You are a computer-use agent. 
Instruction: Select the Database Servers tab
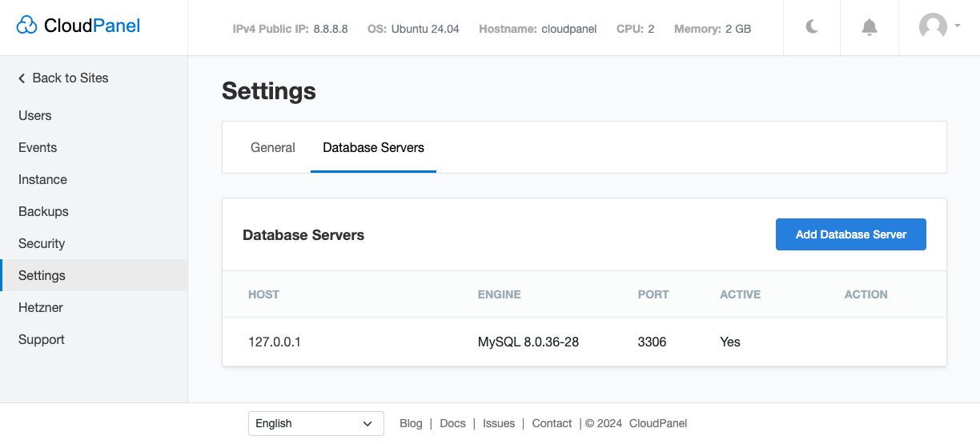coord(373,147)
